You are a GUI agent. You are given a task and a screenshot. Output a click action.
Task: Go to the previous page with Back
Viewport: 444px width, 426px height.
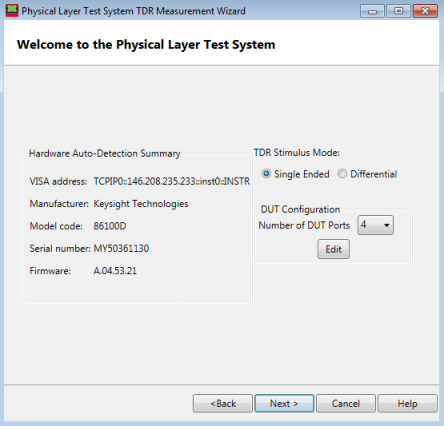223,404
